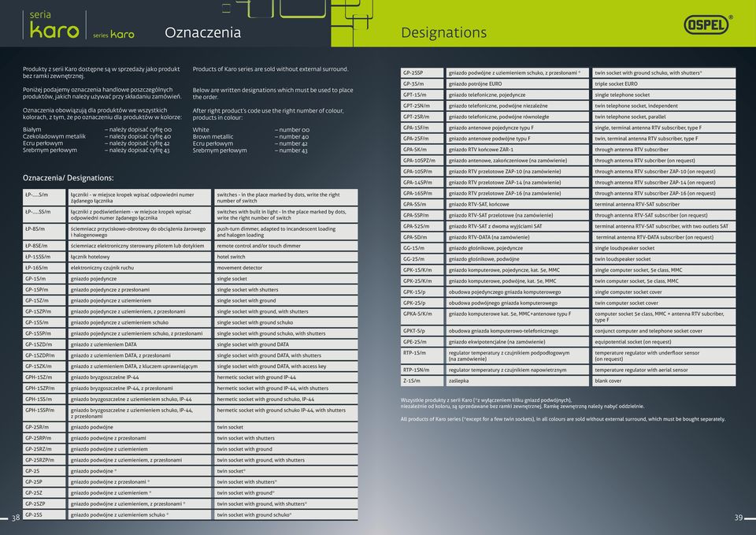Screen dimensions: 756x535
Task: Select the 'Designations' page heading
Action: click(x=443, y=33)
